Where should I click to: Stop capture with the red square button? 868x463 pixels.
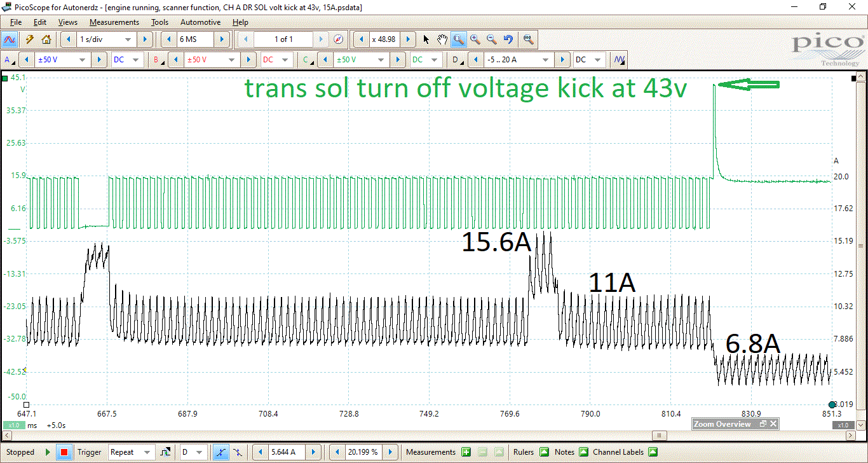click(x=64, y=452)
